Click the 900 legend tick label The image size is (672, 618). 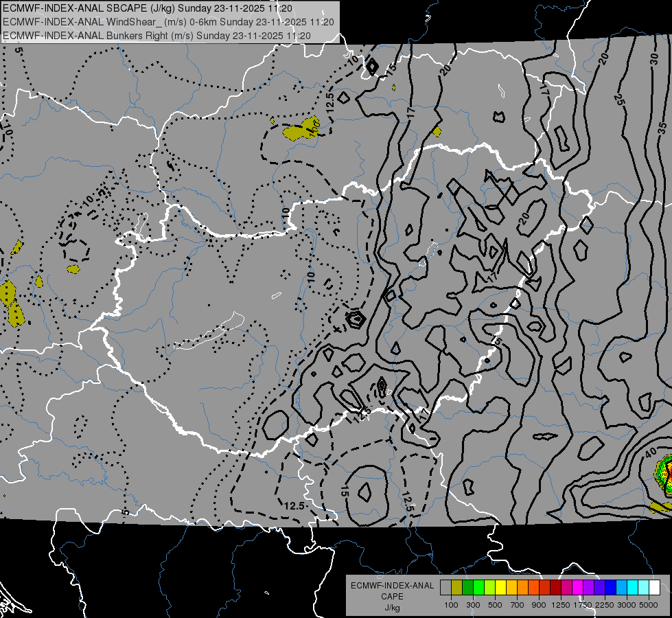coord(539,605)
